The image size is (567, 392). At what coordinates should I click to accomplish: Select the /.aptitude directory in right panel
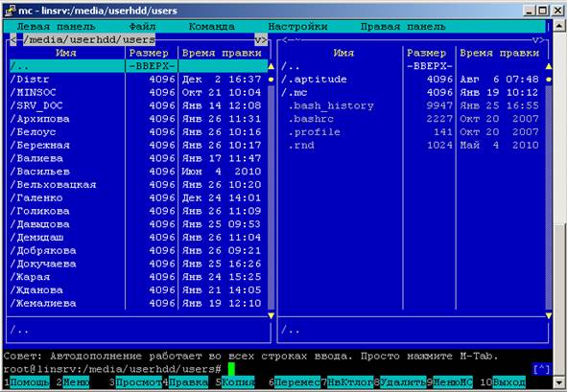[x=413, y=80]
